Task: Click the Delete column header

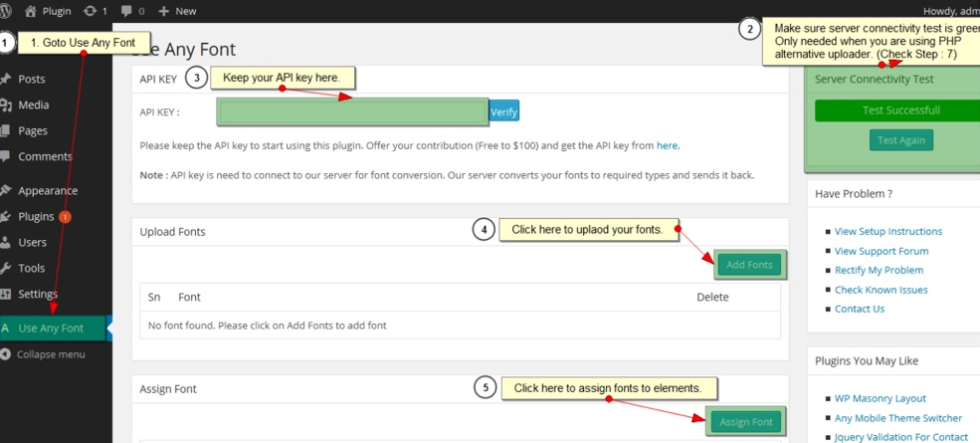Action: [x=712, y=297]
